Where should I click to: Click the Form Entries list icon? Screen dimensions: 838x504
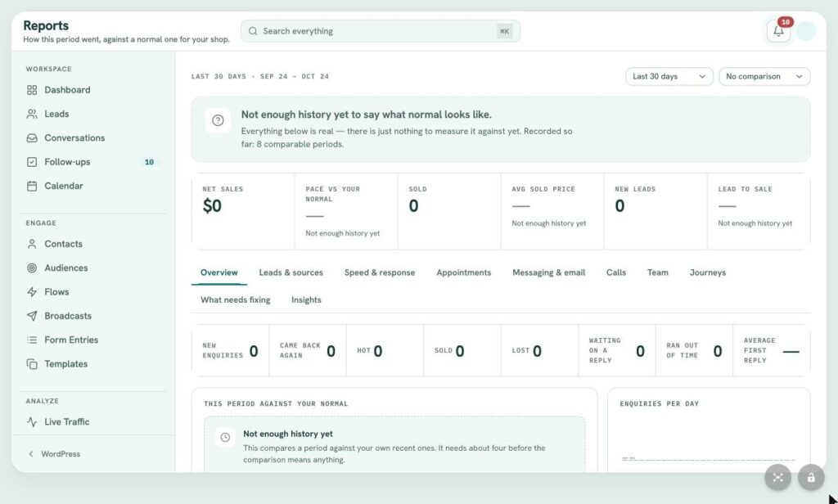pos(32,340)
